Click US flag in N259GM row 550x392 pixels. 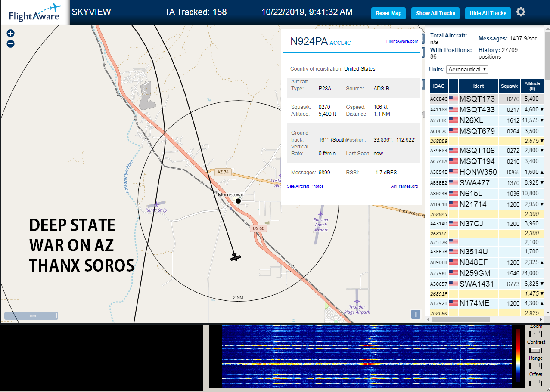pos(454,273)
